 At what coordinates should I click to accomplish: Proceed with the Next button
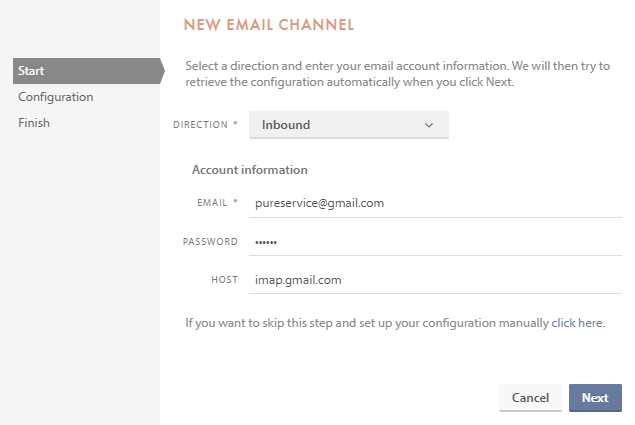point(595,398)
